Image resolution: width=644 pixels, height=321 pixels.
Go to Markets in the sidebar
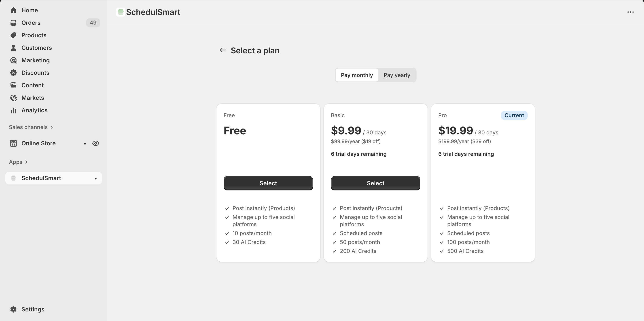coord(33,98)
